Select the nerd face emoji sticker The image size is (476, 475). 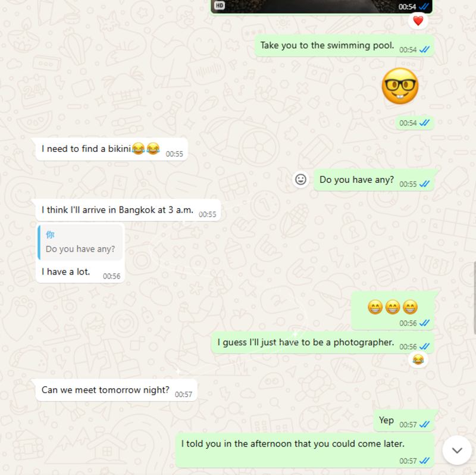(x=400, y=86)
